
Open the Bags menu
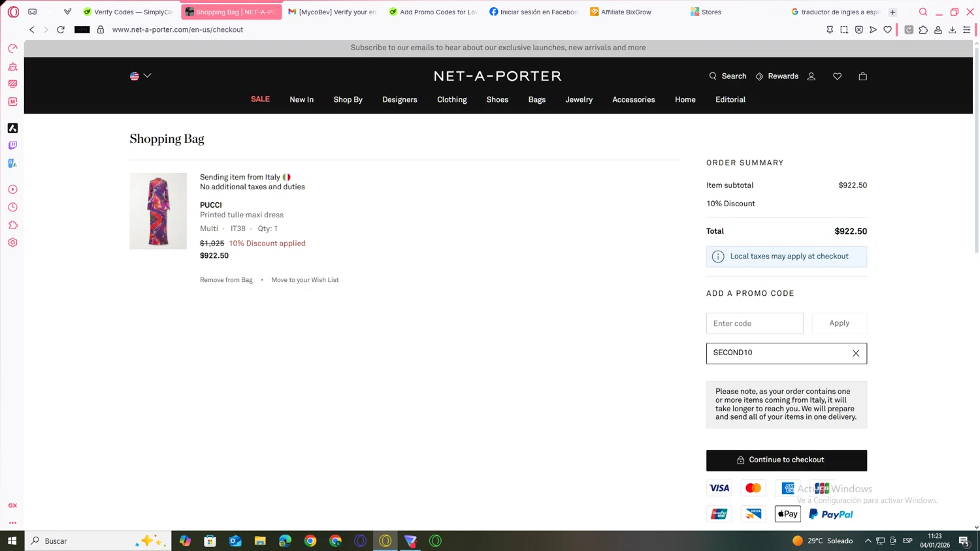coord(537,100)
